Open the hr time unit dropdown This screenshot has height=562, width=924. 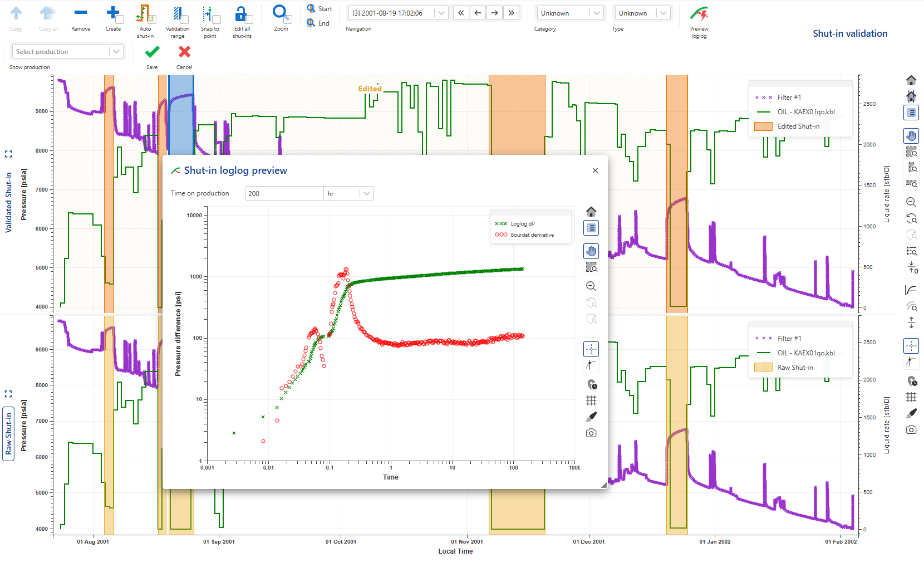[348, 193]
